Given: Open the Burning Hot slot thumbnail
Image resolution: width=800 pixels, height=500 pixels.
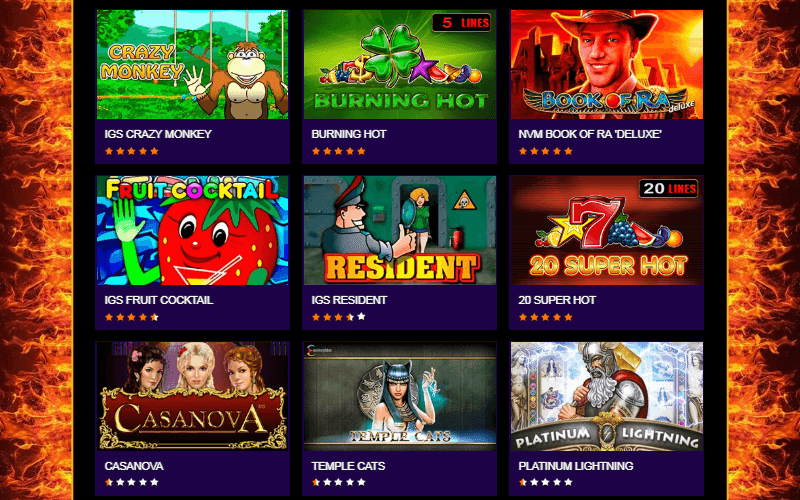Looking at the screenshot, I should coord(399,64).
